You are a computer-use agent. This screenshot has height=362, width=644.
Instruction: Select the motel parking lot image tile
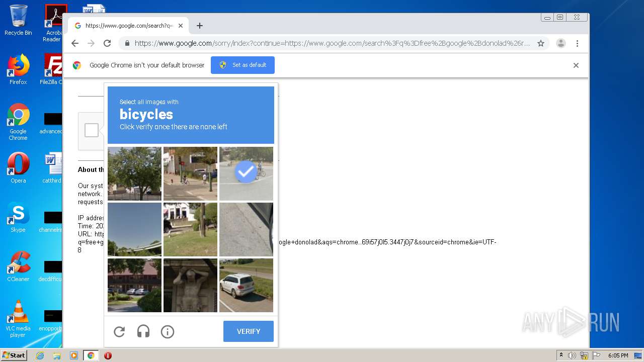(134, 285)
